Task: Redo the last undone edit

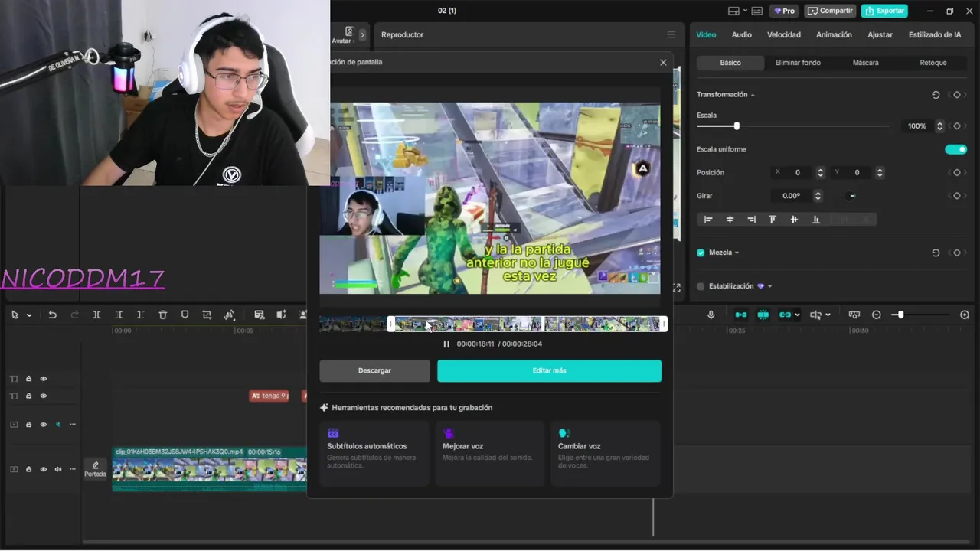Action: [x=74, y=315]
